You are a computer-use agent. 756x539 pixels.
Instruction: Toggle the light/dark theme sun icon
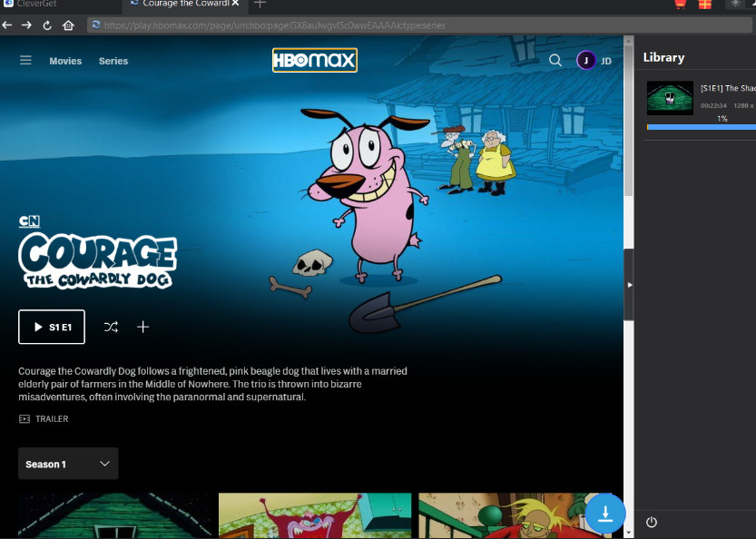735,4
